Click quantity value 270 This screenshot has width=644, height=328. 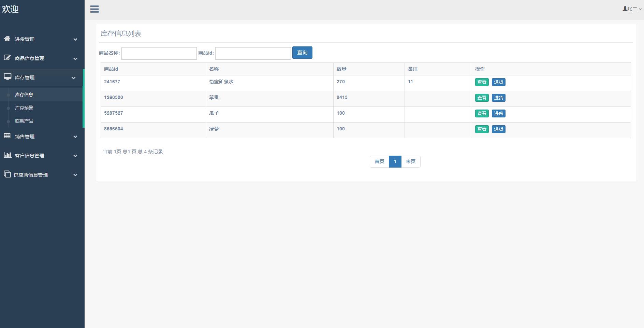341,82
